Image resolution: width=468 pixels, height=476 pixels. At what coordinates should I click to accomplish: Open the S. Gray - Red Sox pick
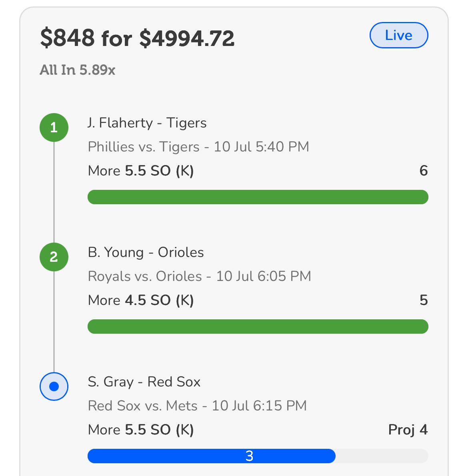coord(144,382)
